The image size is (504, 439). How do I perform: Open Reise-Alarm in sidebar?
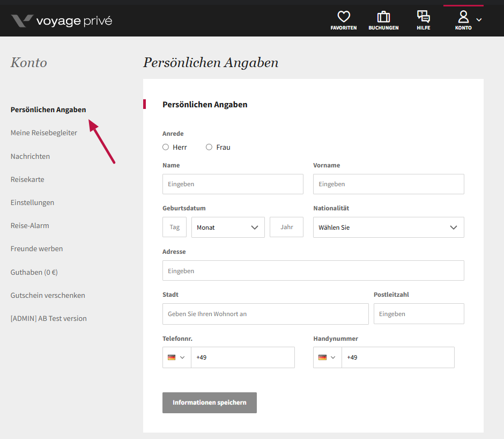click(x=29, y=225)
